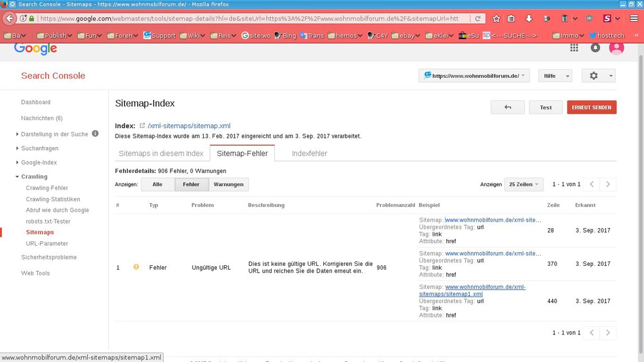Click the orange error icon in row 1
This screenshot has height=362, width=644.
tap(136, 266)
